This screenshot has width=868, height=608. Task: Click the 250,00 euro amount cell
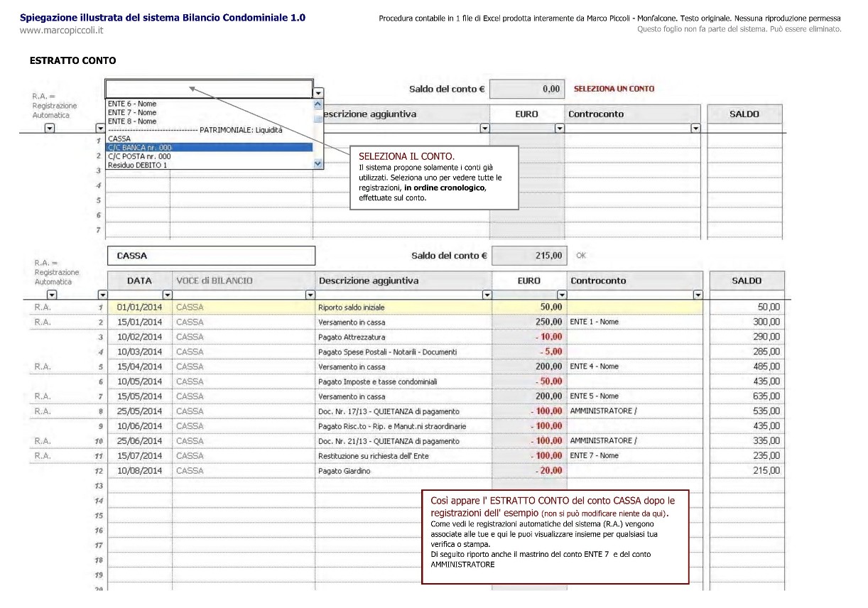point(529,322)
